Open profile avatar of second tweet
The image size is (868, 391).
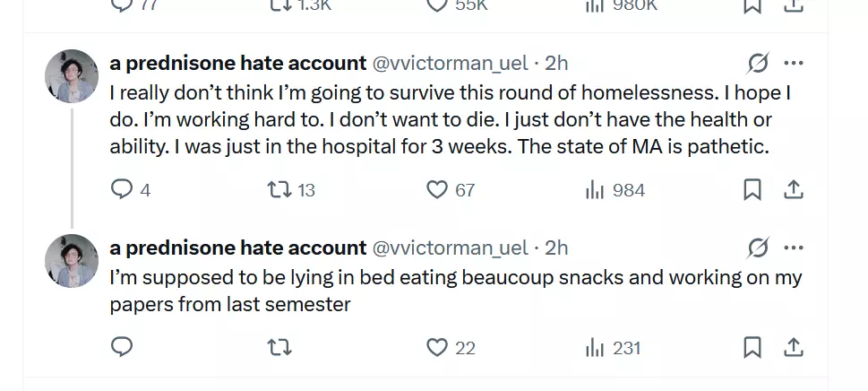click(x=72, y=261)
